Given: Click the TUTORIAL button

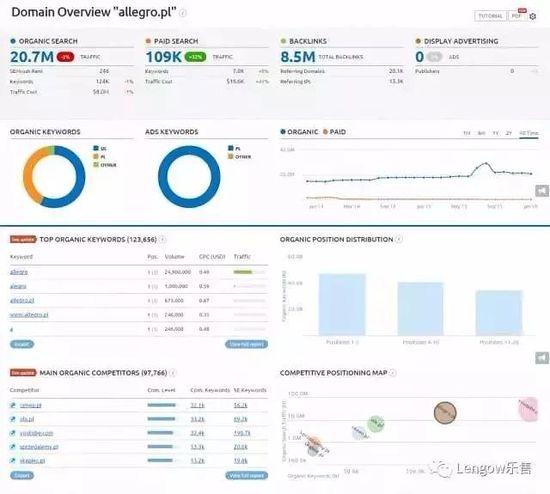Looking at the screenshot, I should tap(490, 16).
